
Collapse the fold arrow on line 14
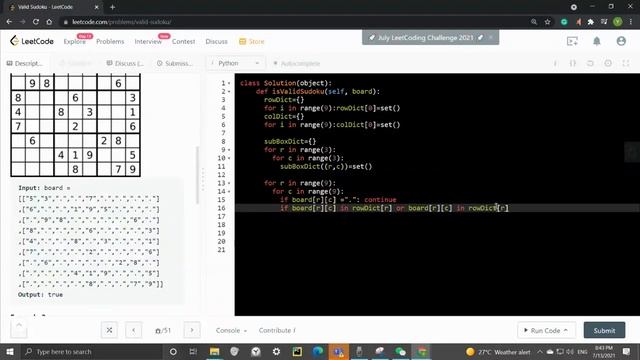click(x=229, y=191)
